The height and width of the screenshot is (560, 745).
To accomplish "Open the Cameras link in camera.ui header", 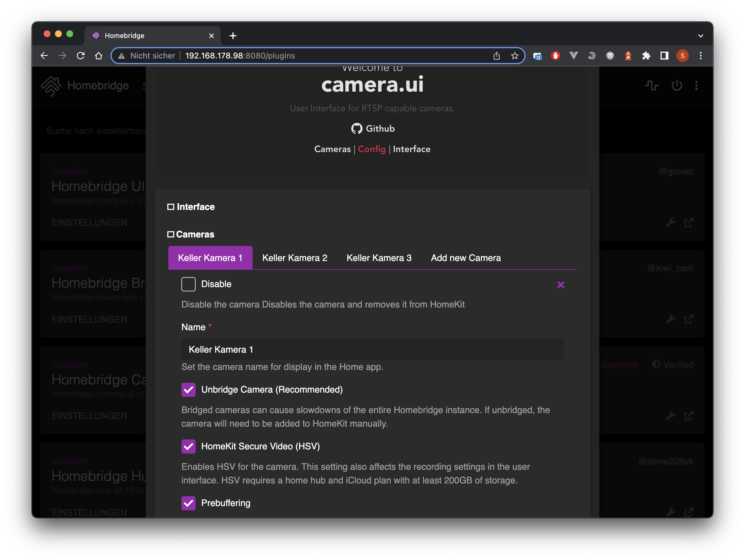I will 333,149.
